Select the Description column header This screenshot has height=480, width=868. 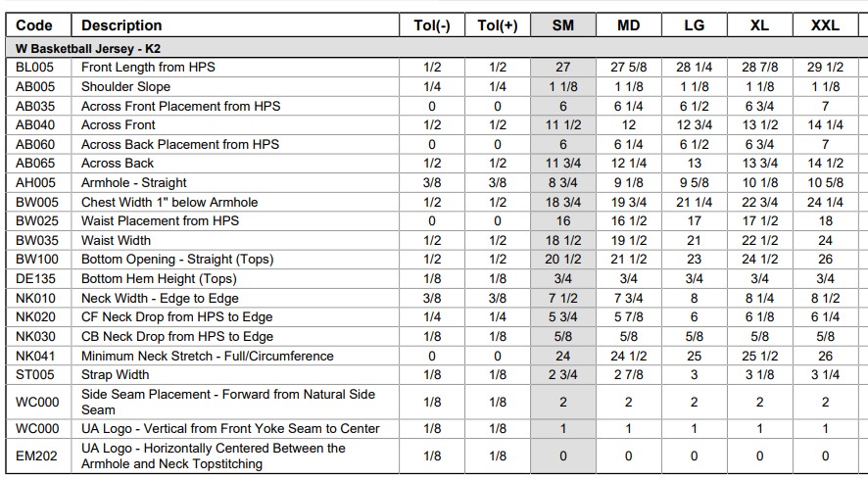(121, 25)
